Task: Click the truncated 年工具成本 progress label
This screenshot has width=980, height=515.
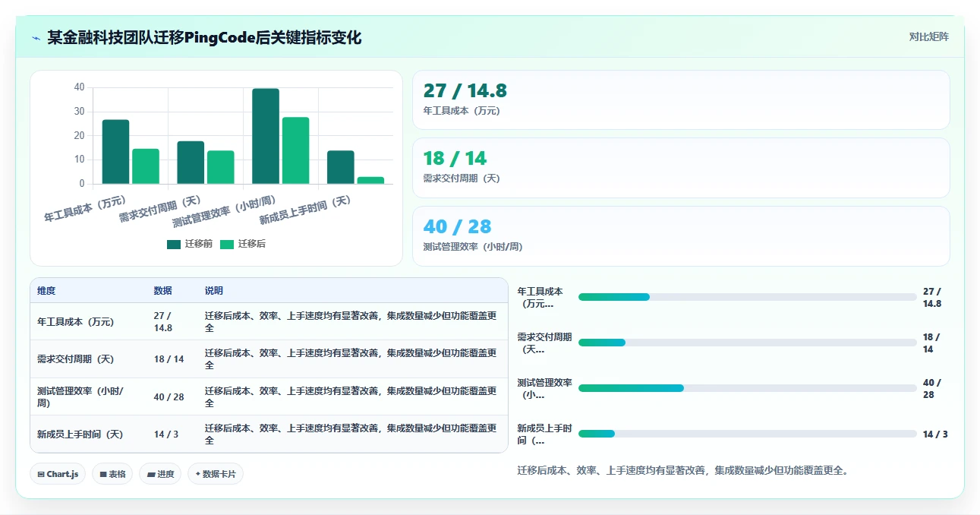Action: point(540,297)
